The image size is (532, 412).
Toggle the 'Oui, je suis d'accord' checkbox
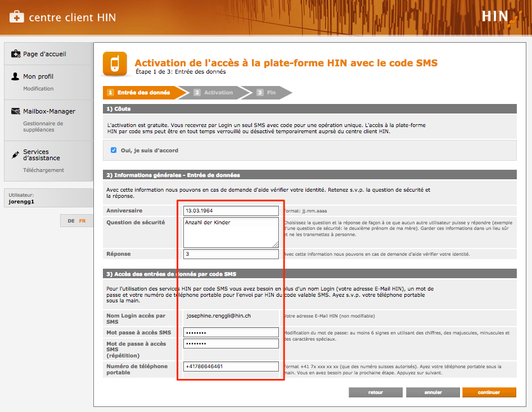(x=114, y=150)
